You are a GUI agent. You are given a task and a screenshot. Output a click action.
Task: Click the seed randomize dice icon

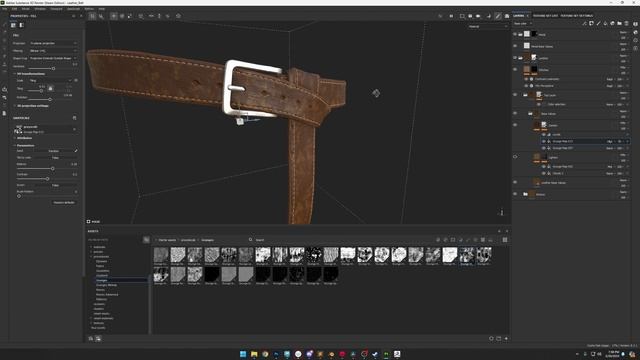click(76, 151)
